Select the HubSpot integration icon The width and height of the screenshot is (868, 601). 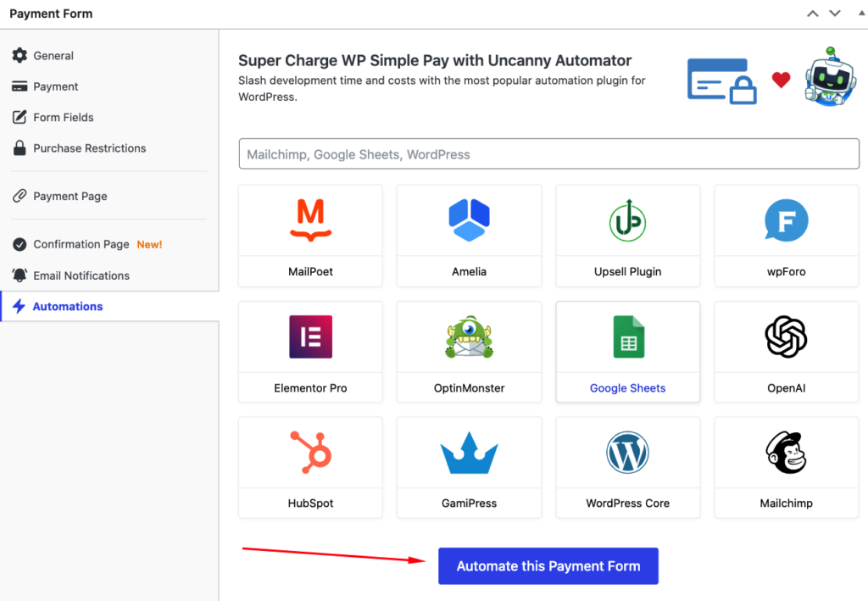pyautogui.click(x=310, y=452)
